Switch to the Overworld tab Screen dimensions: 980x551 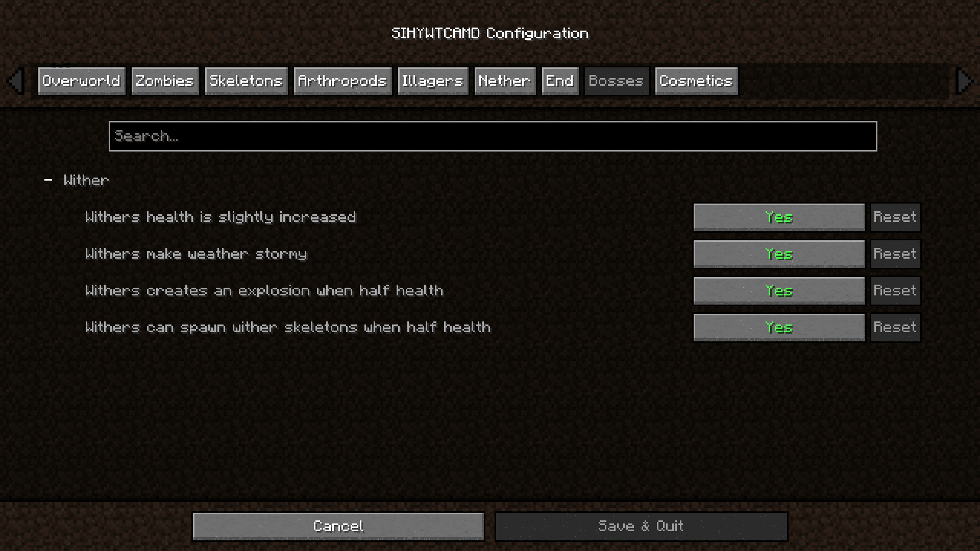point(81,81)
